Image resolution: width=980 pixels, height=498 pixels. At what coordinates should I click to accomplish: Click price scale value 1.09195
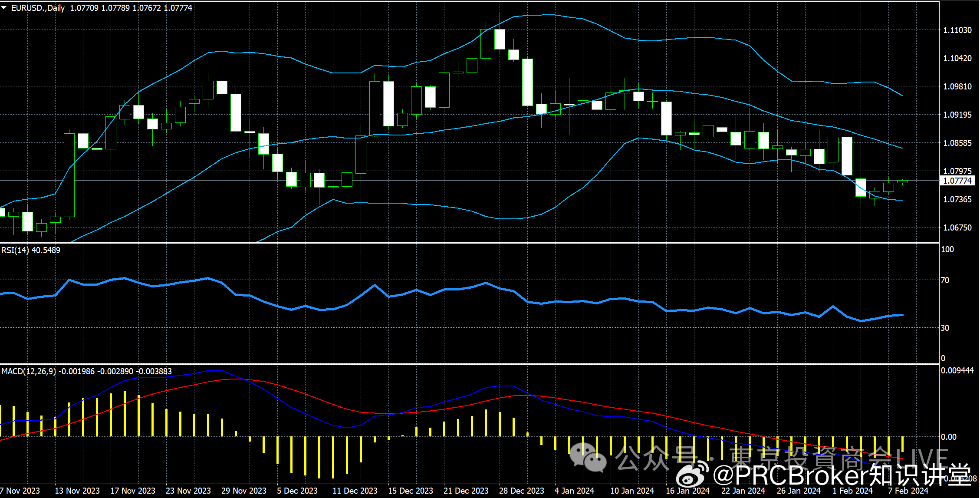pyautogui.click(x=957, y=115)
